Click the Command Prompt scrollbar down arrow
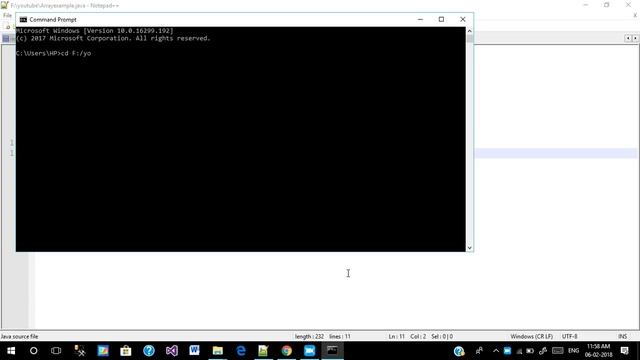640x360 pixels. [x=469, y=248]
